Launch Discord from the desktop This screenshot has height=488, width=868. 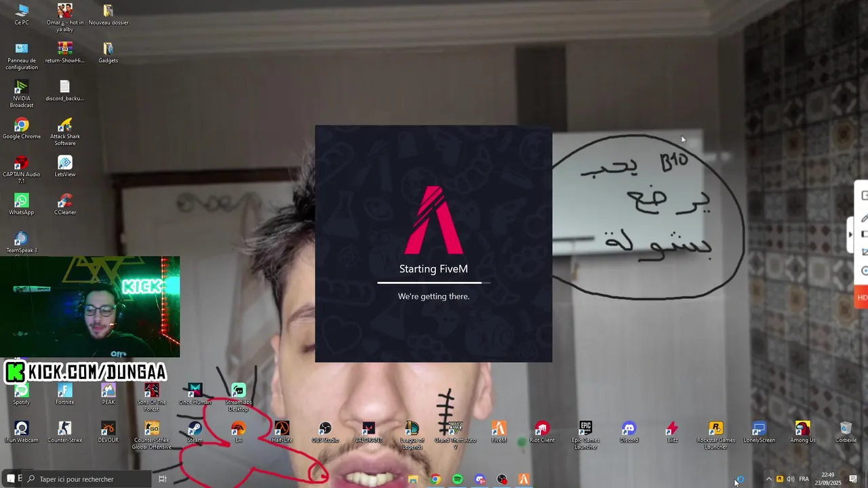tap(629, 432)
